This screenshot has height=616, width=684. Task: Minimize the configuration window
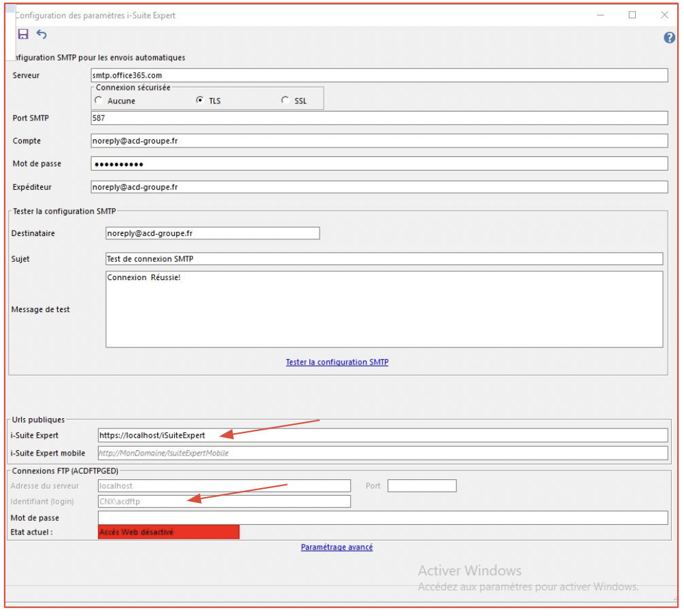point(600,15)
